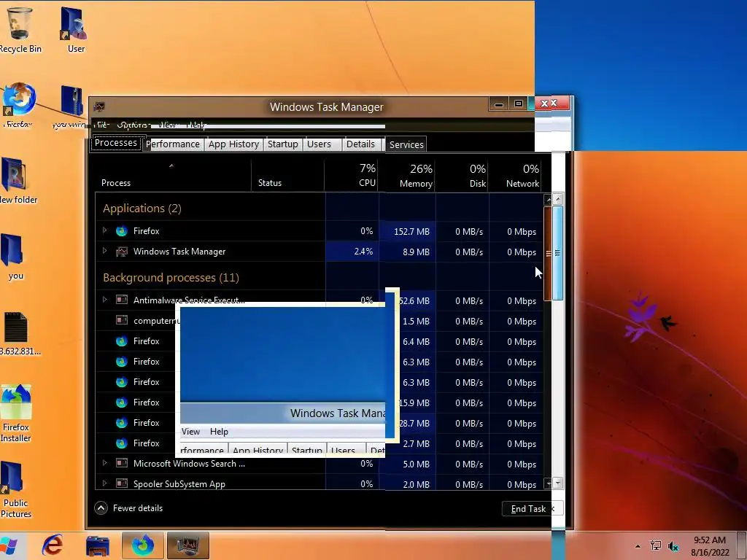
Task: Sort by the Memory column header
Action: pos(407,175)
